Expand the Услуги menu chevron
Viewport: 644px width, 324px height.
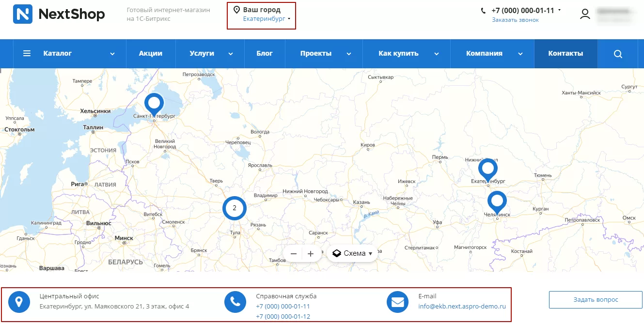pos(231,54)
